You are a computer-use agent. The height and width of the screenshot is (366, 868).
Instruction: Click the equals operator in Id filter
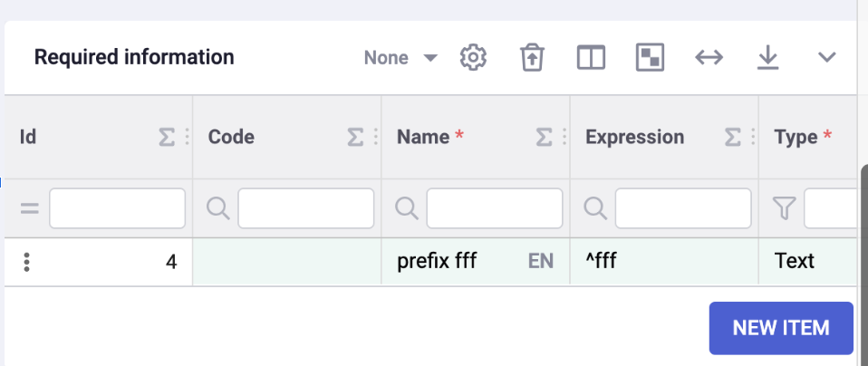tap(30, 208)
